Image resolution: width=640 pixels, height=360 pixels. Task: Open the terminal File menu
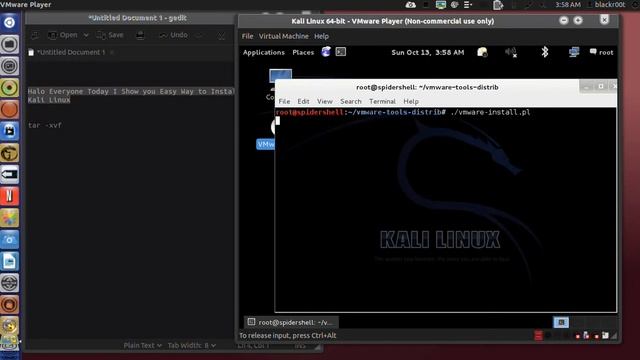click(x=284, y=101)
